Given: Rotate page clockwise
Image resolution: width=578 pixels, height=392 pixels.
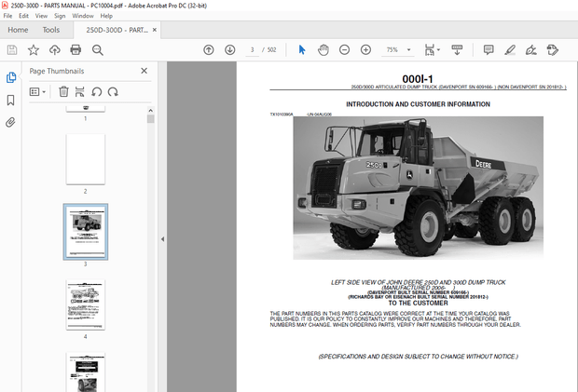Looking at the screenshot, I should (113, 91).
